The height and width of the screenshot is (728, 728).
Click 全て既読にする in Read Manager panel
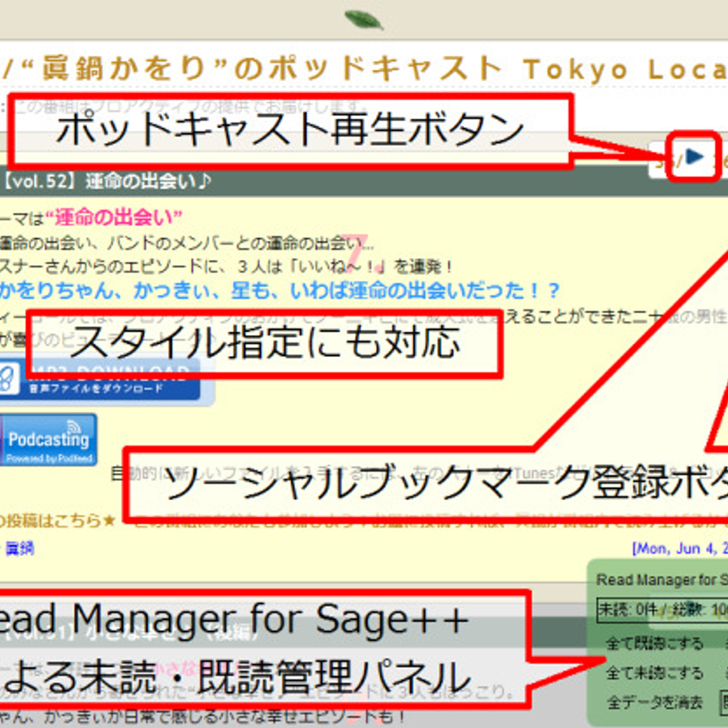pyautogui.click(x=654, y=643)
